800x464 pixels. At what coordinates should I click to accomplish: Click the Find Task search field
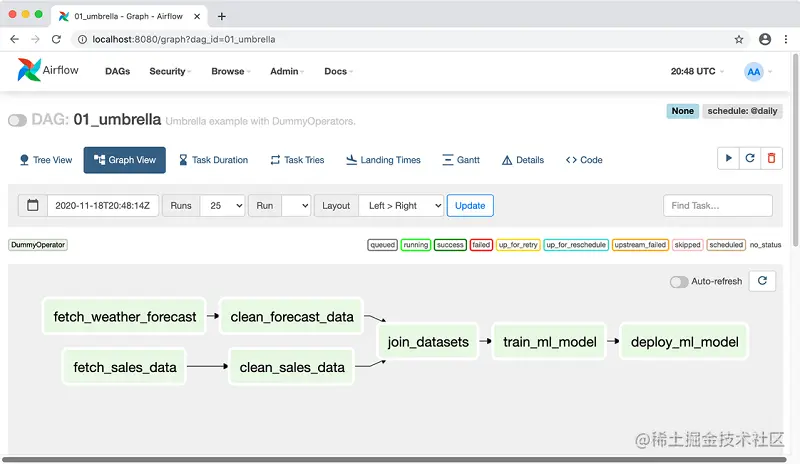[x=717, y=205]
